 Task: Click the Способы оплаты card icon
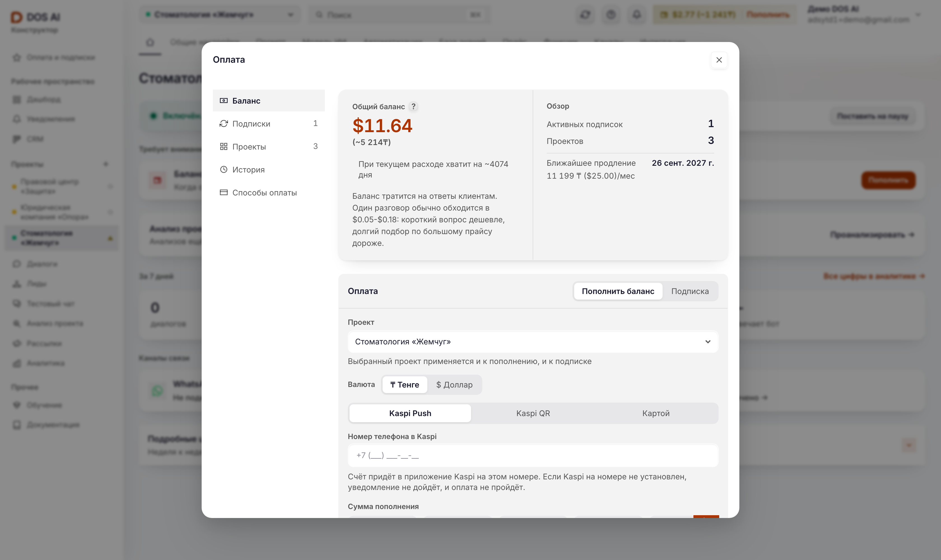click(223, 192)
